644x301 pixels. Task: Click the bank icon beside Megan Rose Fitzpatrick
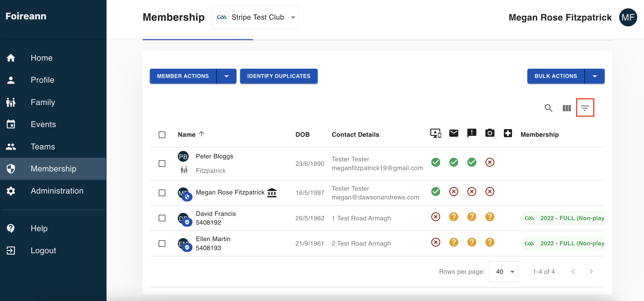pos(272,192)
